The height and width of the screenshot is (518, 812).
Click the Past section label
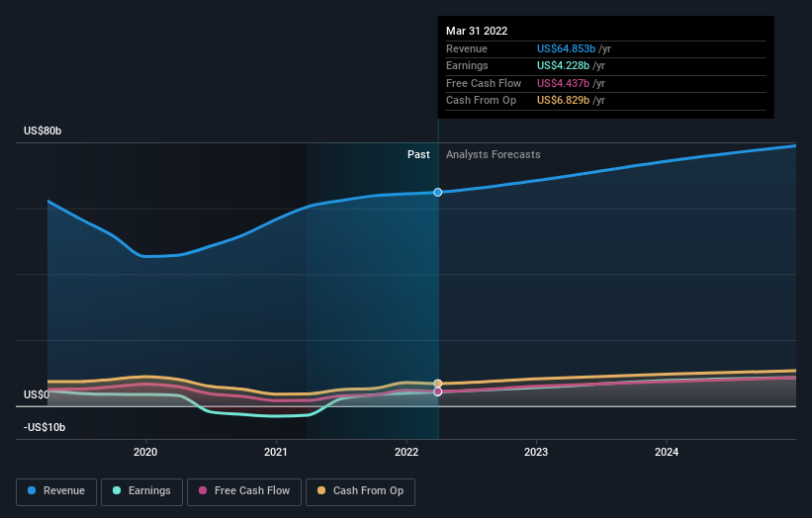tap(418, 154)
